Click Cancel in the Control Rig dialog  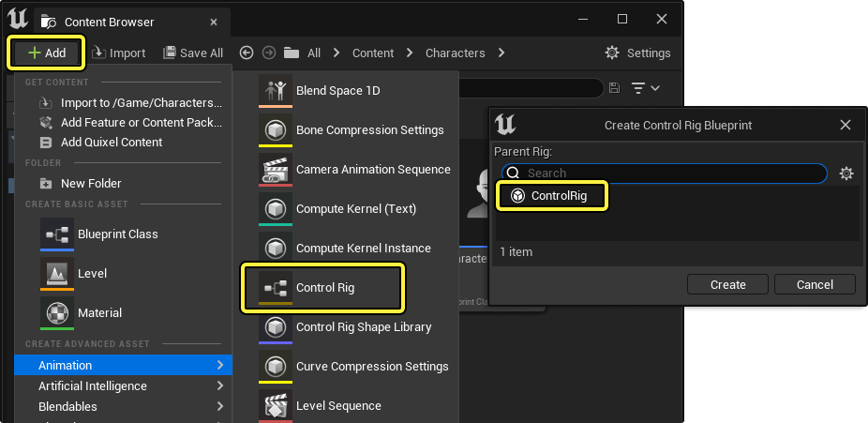815,284
